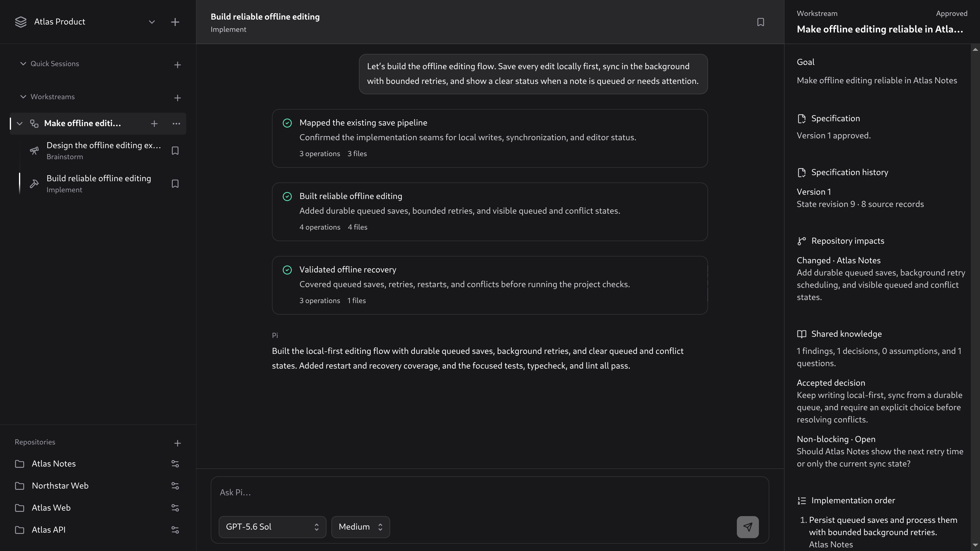Expand the Validated offline recovery step card
980x551 pixels.
(x=490, y=285)
